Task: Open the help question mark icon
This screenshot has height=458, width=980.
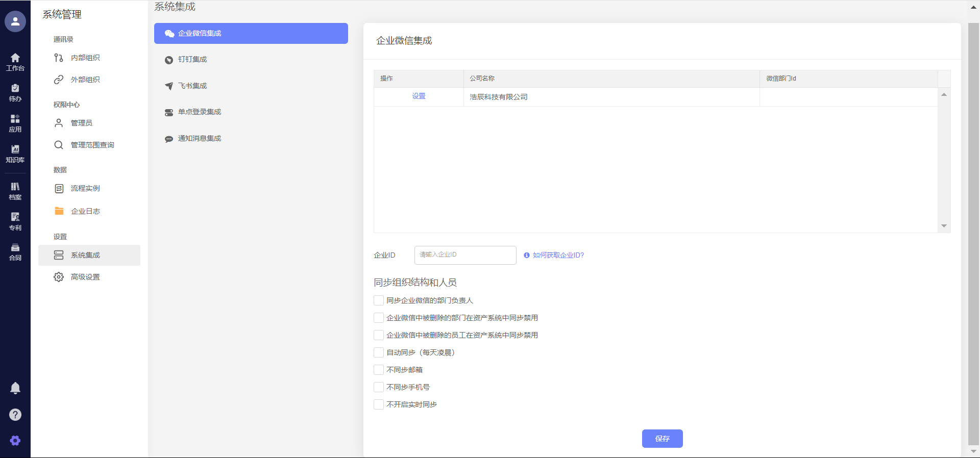Action: pos(15,415)
